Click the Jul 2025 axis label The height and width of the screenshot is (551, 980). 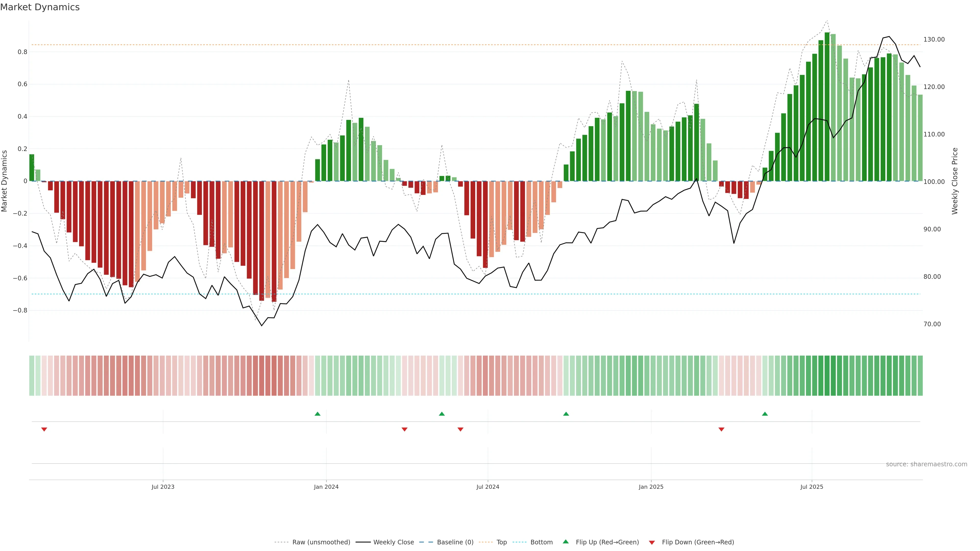coord(812,487)
